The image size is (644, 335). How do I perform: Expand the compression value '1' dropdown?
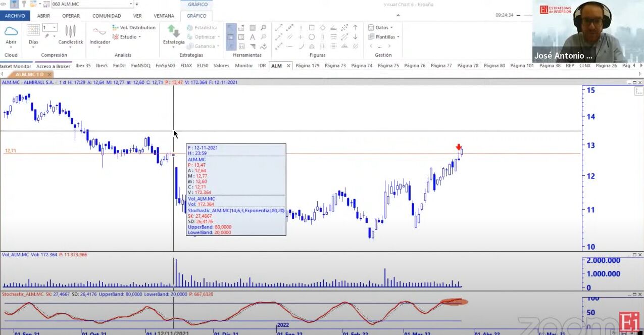point(55,28)
